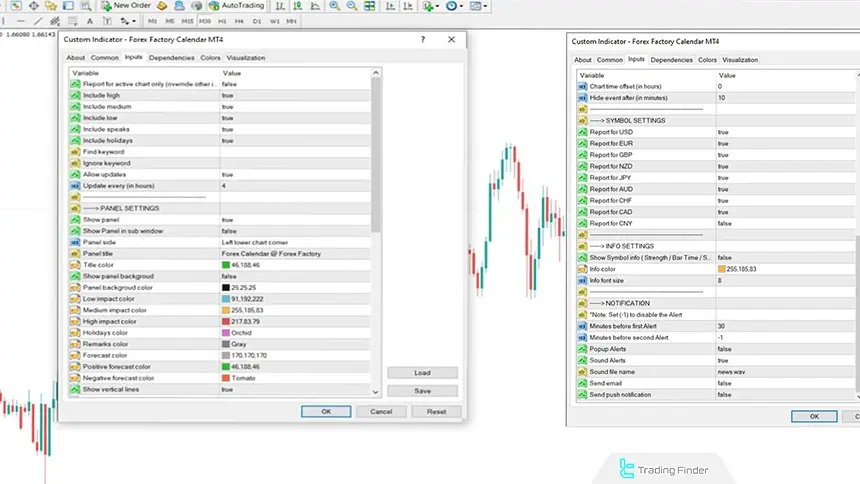Click scroll-up arrow of inputs list
Image resolution: width=860 pixels, height=484 pixels.
coord(376,72)
